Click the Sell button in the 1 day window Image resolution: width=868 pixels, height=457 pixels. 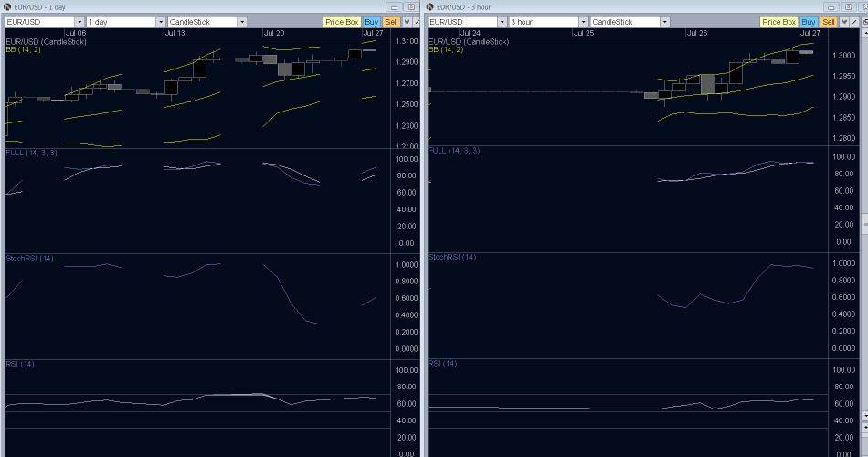[x=391, y=22]
